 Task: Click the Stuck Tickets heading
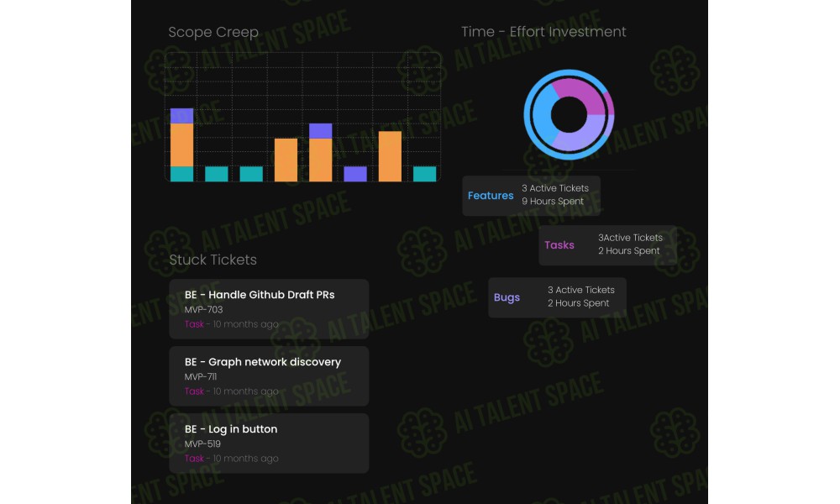[213, 260]
